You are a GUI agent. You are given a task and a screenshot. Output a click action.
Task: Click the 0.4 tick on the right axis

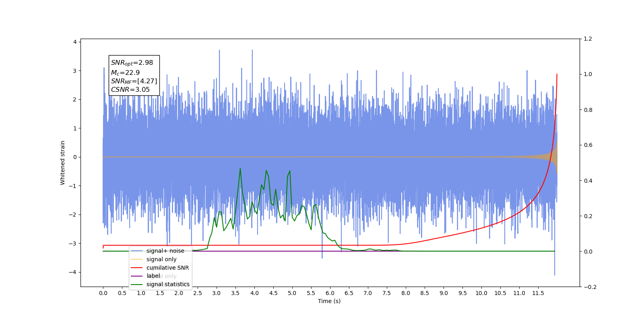click(x=588, y=181)
